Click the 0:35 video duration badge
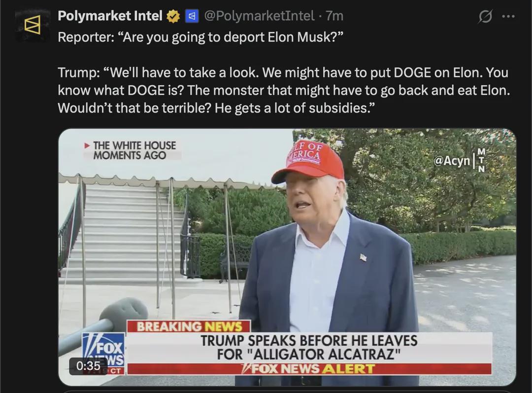This screenshot has height=393, width=532. pyautogui.click(x=88, y=366)
